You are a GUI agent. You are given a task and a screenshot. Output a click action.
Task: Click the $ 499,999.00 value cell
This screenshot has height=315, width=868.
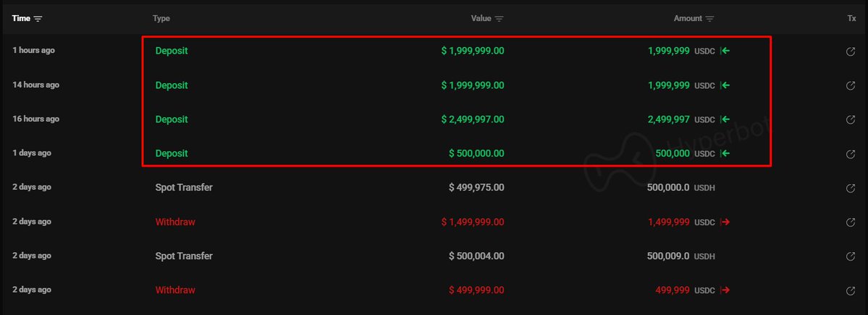point(476,290)
